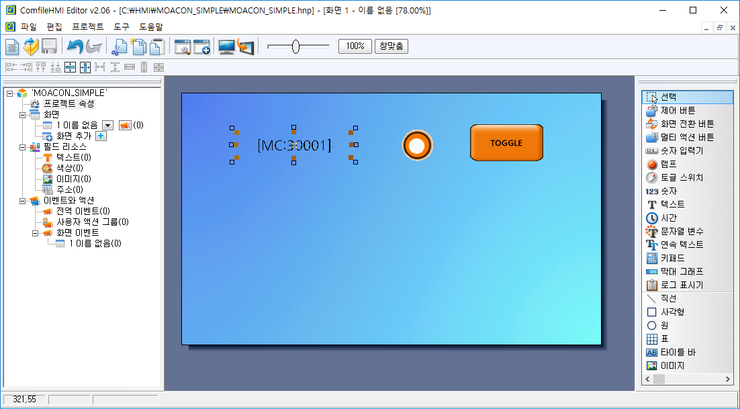Image resolution: width=740 pixels, height=409 pixels.
Task: Click the monitor simulator toolbar icon
Action: click(x=226, y=46)
